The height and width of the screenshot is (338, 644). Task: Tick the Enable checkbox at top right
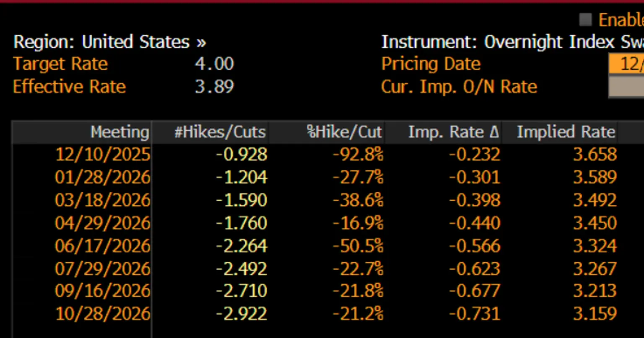[585, 19]
